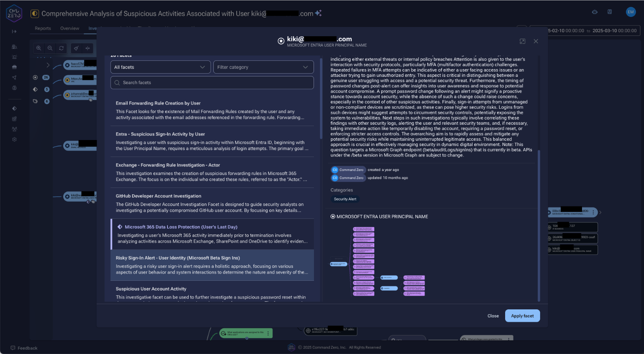Switch to the Reports tab

(43, 29)
